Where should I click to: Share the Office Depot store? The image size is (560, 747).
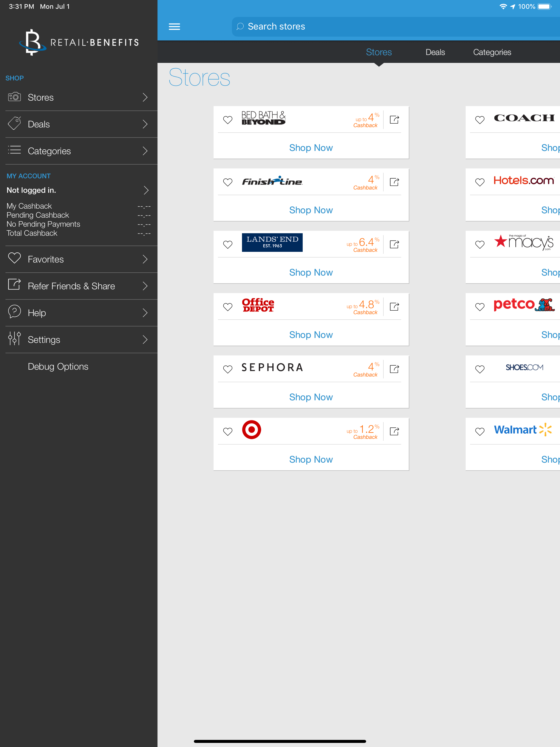pos(394,307)
